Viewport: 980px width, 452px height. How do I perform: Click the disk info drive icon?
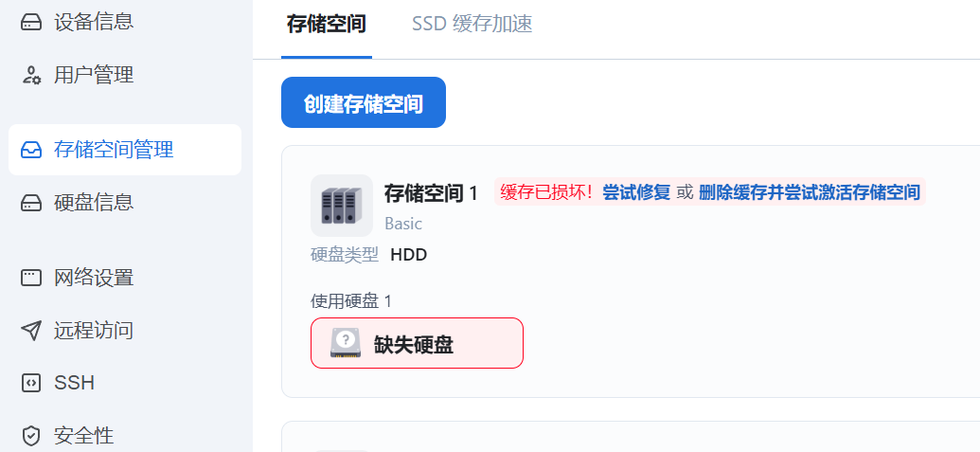pyautogui.click(x=31, y=203)
